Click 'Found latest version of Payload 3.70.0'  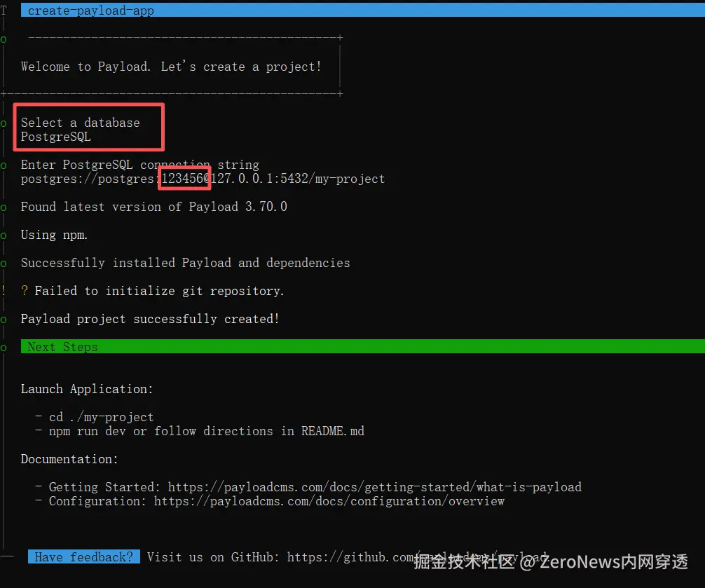tap(153, 206)
